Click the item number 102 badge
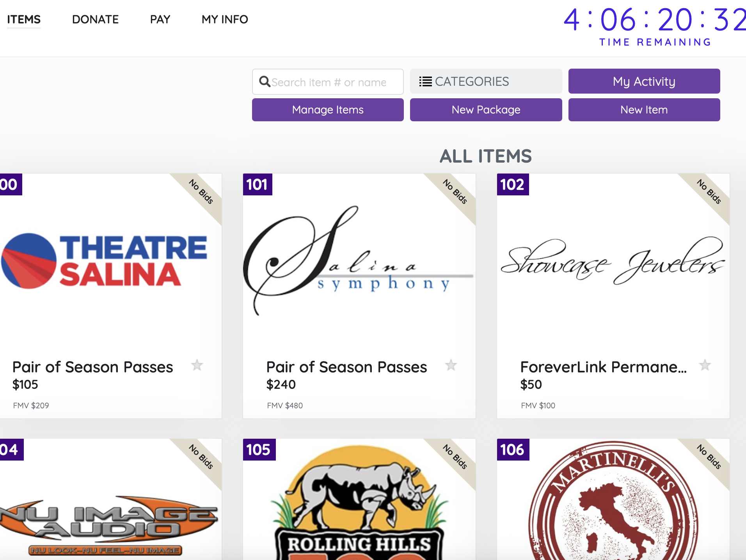The width and height of the screenshot is (746, 560). point(513,184)
